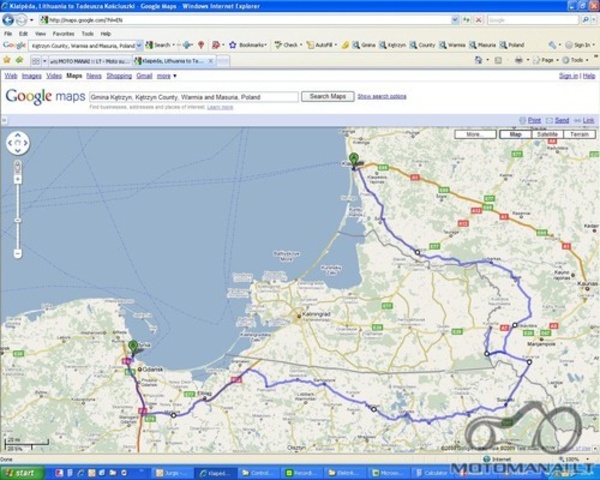The image size is (600, 480).
Task: Click Google Toolbar Search button
Action: [x=158, y=45]
